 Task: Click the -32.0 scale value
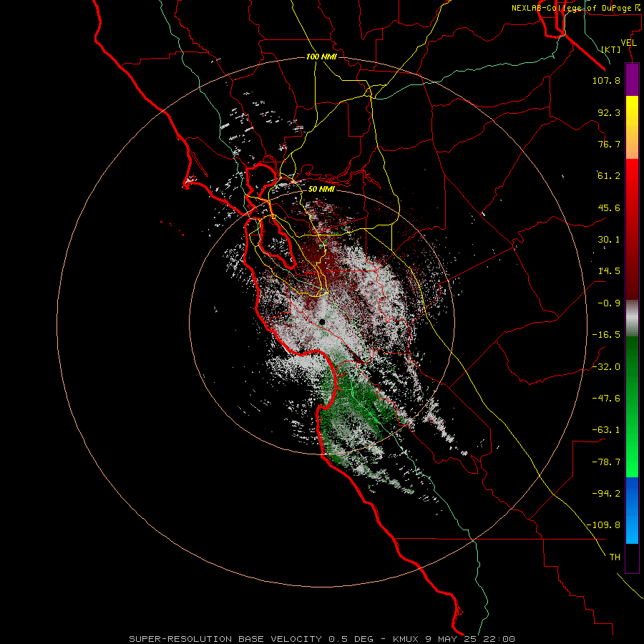click(x=606, y=367)
